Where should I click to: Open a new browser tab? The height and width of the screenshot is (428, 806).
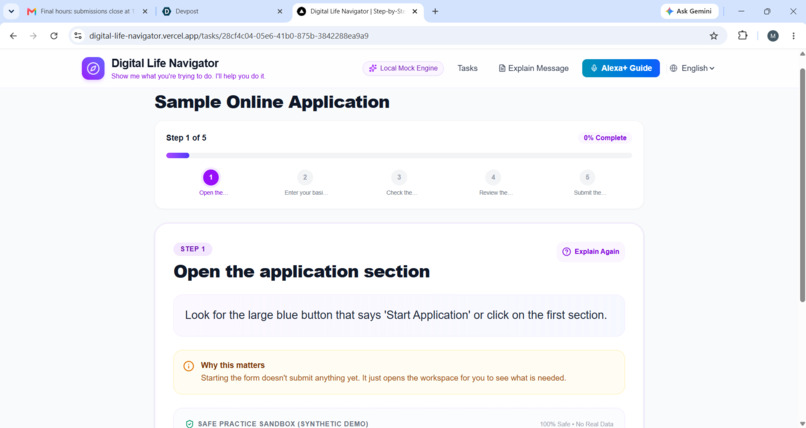click(x=435, y=11)
